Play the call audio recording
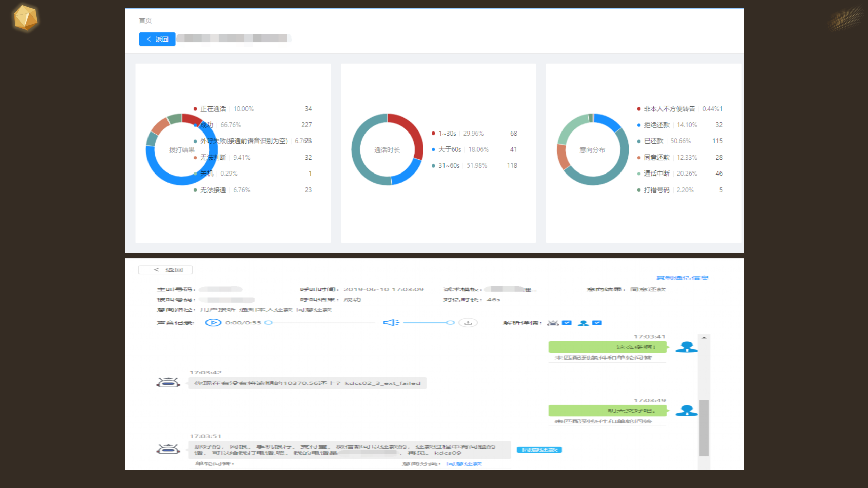 (213, 323)
